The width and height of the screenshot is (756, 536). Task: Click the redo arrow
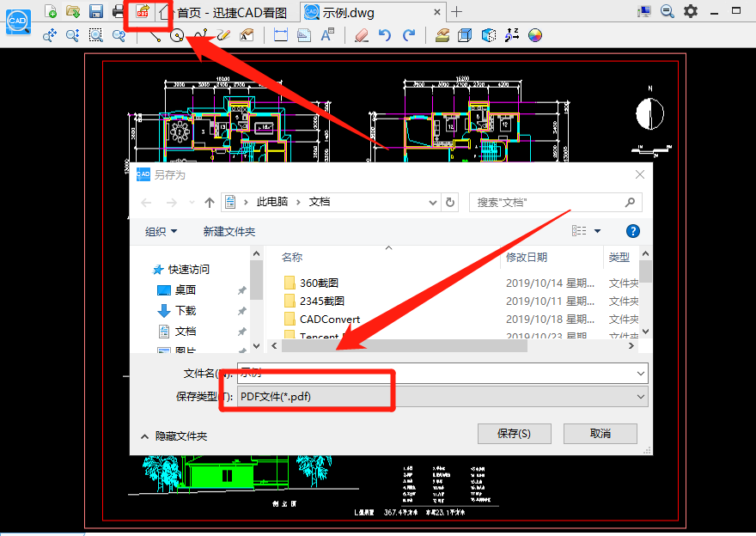408,35
